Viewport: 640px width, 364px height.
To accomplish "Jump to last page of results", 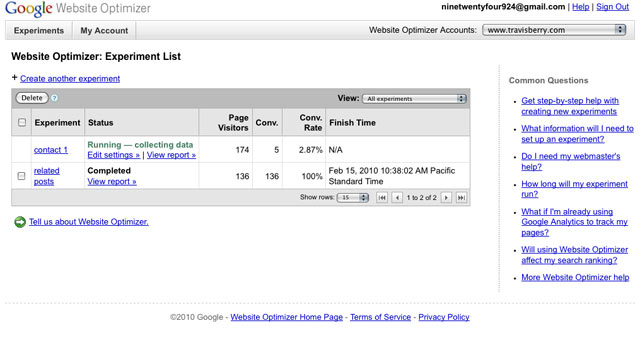I will [x=461, y=198].
